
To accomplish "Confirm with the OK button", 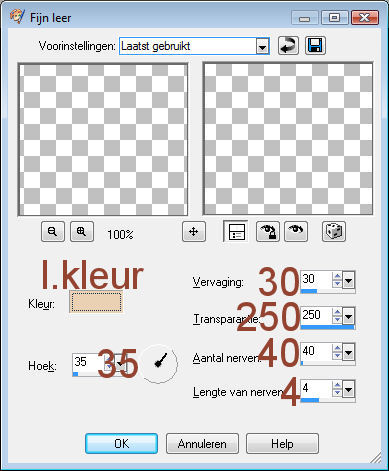I will pos(121,444).
